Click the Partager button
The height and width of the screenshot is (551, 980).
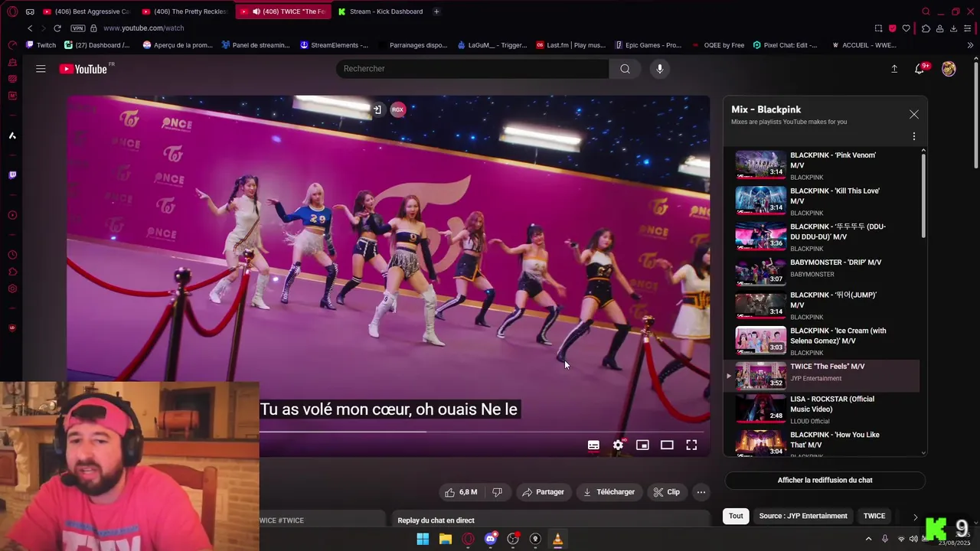543,492
